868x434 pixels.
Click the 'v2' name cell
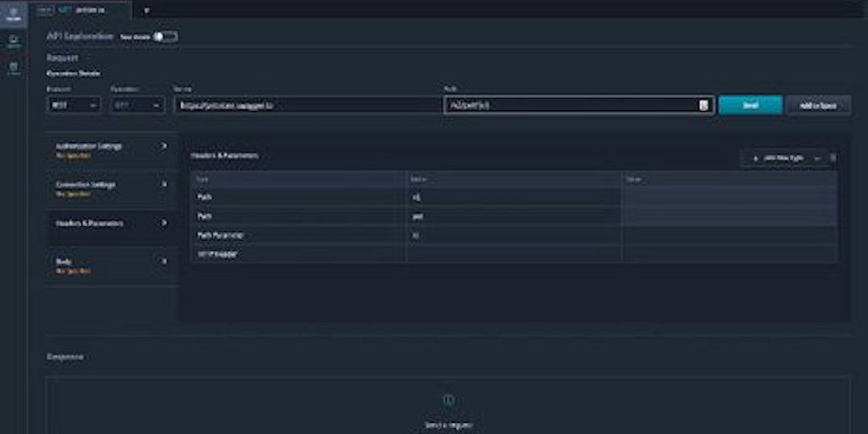[x=514, y=197]
